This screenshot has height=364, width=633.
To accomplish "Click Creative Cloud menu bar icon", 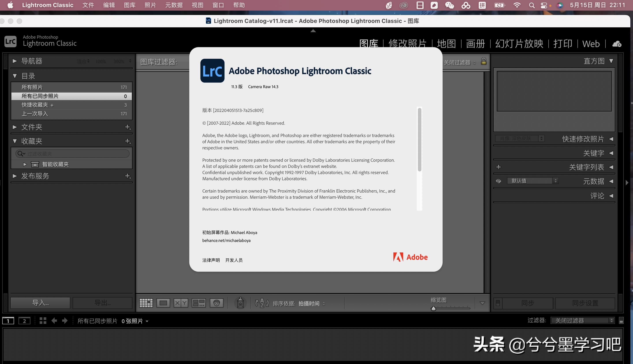I will coord(404,5).
